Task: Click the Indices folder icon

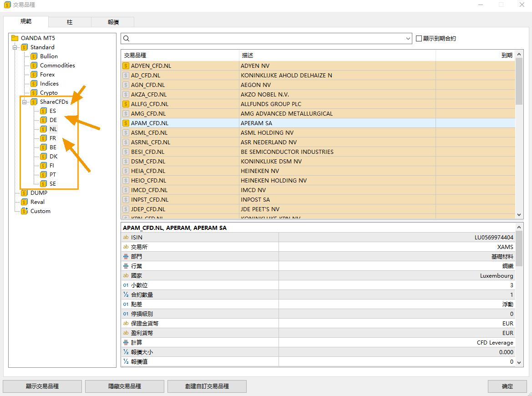Action: (x=34, y=84)
